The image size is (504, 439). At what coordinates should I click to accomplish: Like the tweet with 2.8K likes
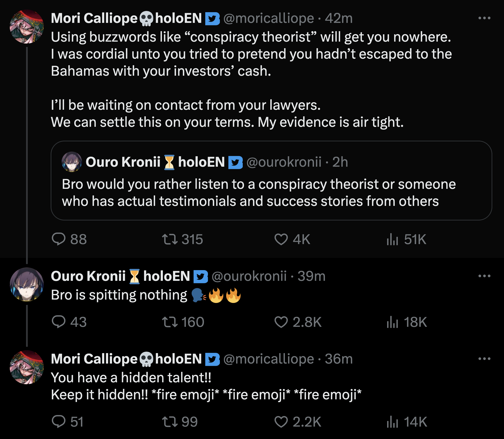(281, 322)
